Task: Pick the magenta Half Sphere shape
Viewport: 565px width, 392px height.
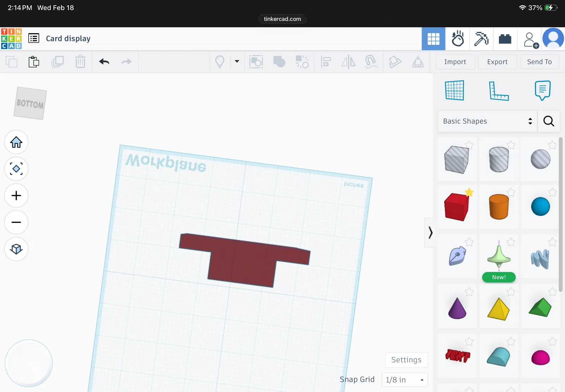Action: click(540, 357)
